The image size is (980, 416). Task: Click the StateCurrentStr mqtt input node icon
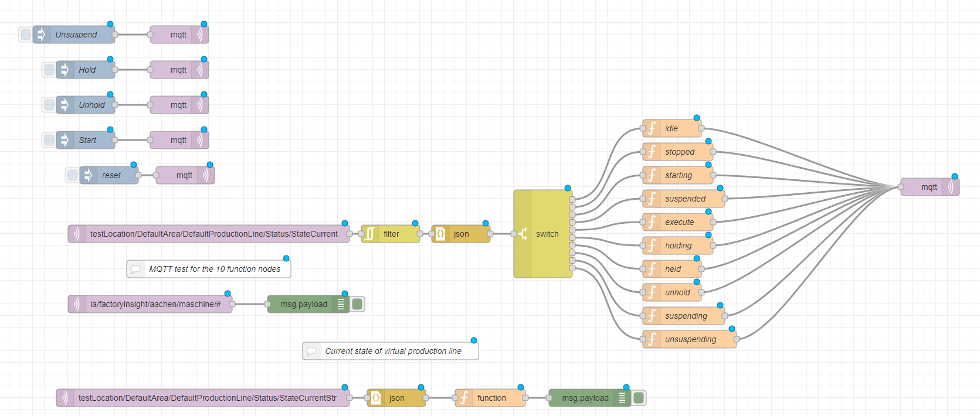65,398
